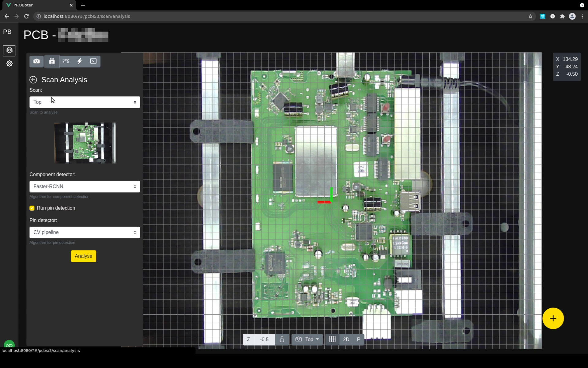Expand the Scan dropdown to change selection

(85, 102)
